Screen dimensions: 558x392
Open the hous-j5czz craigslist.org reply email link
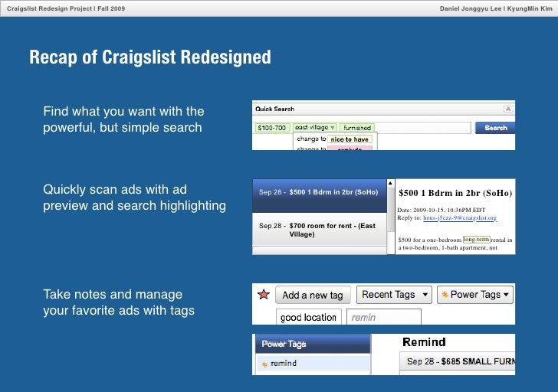click(x=459, y=218)
